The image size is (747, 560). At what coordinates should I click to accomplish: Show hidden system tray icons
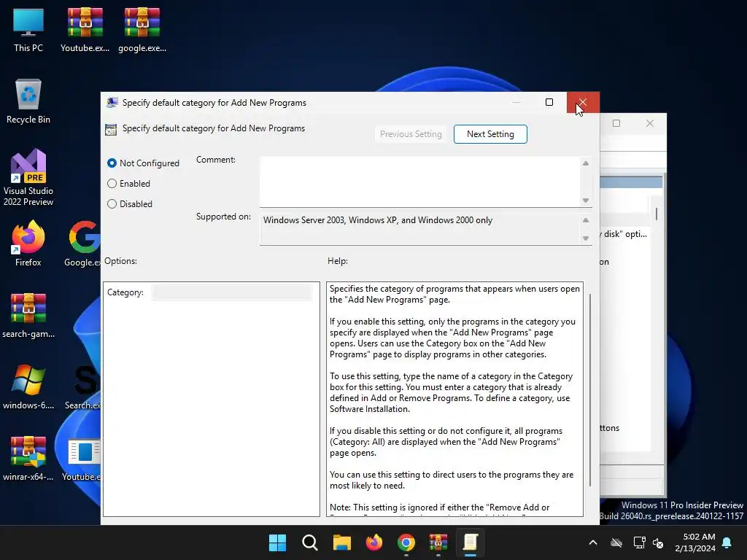[x=593, y=542]
